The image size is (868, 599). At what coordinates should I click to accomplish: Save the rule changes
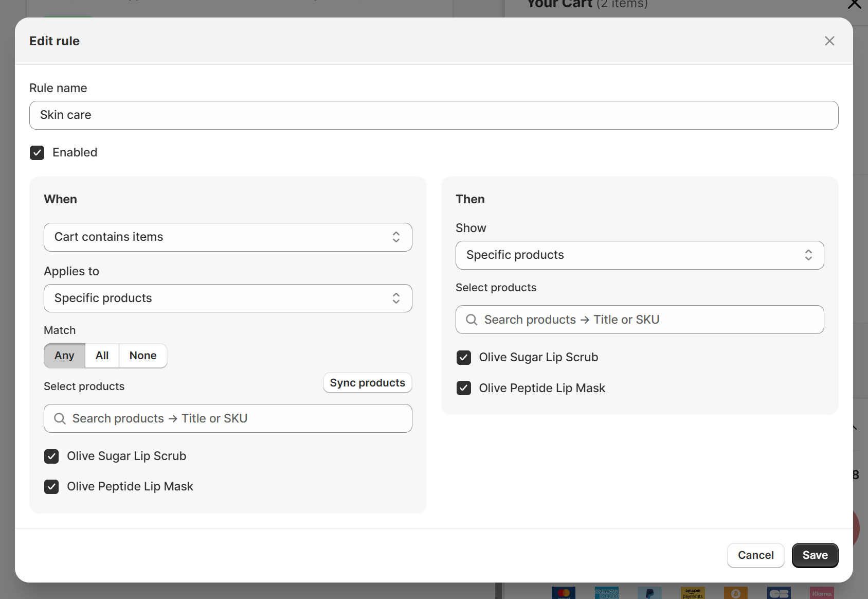815,555
